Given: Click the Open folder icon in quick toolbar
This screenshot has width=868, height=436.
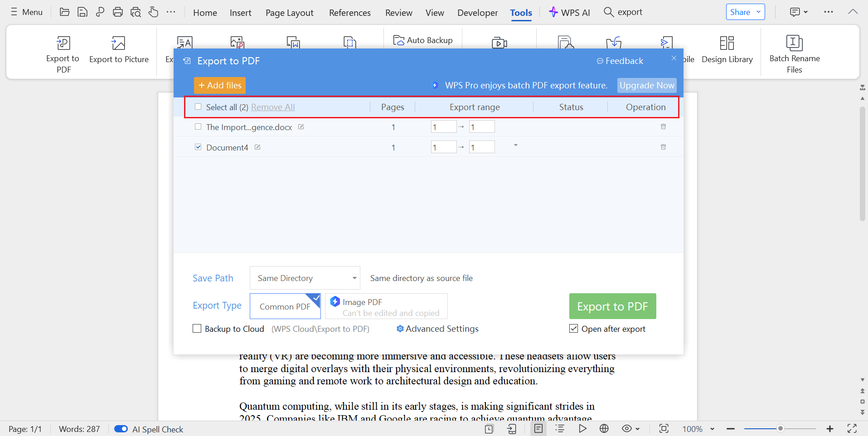Looking at the screenshot, I should pyautogui.click(x=65, y=12).
